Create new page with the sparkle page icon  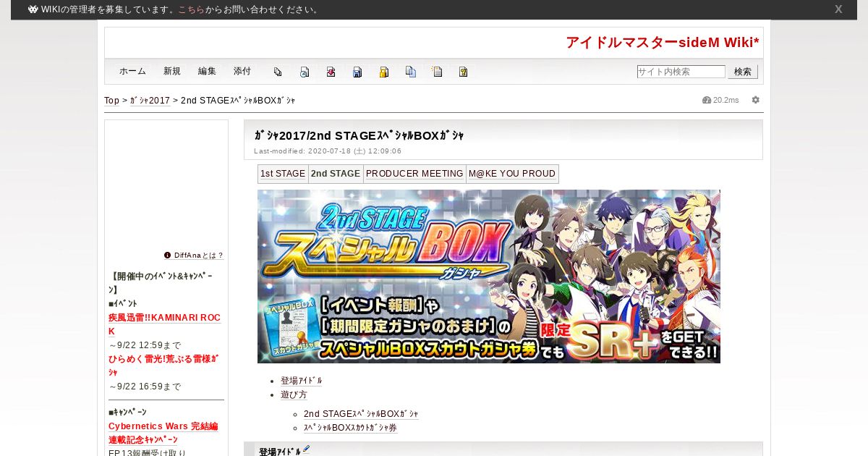437,72
